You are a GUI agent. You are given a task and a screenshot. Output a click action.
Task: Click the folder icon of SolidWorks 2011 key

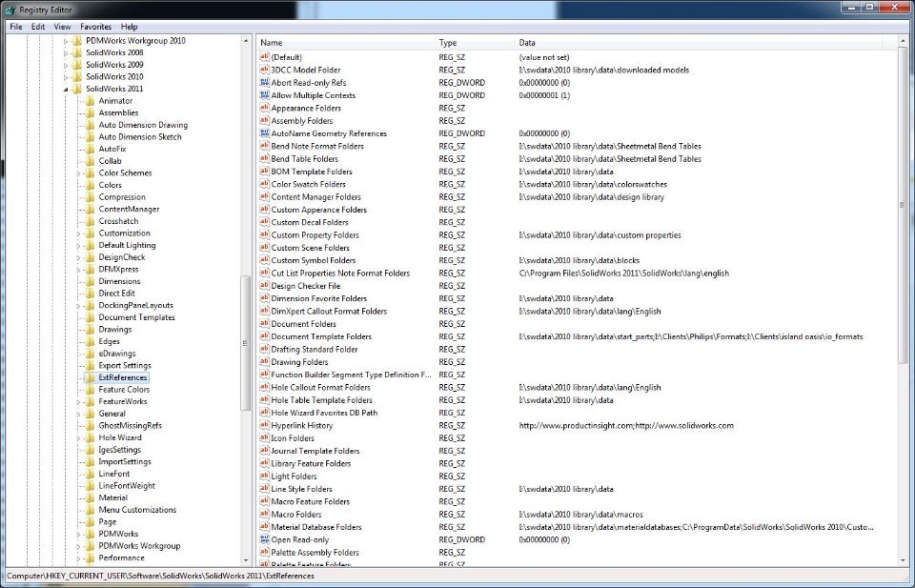pos(76,89)
